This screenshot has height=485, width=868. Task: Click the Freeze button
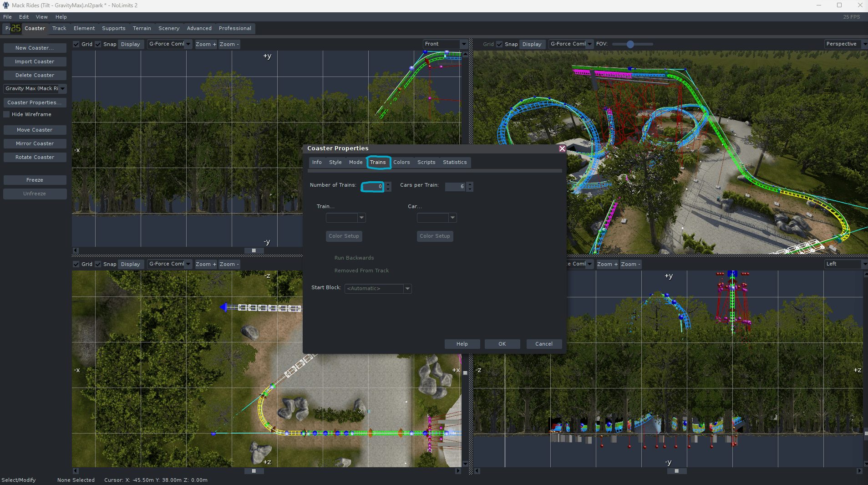click(x=35, y=180)
